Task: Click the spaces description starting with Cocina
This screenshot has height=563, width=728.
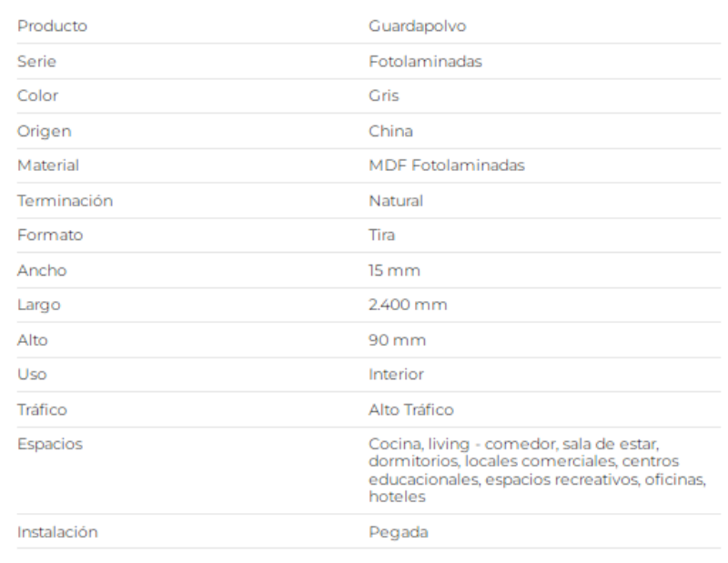Action: pyautogui.click(x=537, y=470)
